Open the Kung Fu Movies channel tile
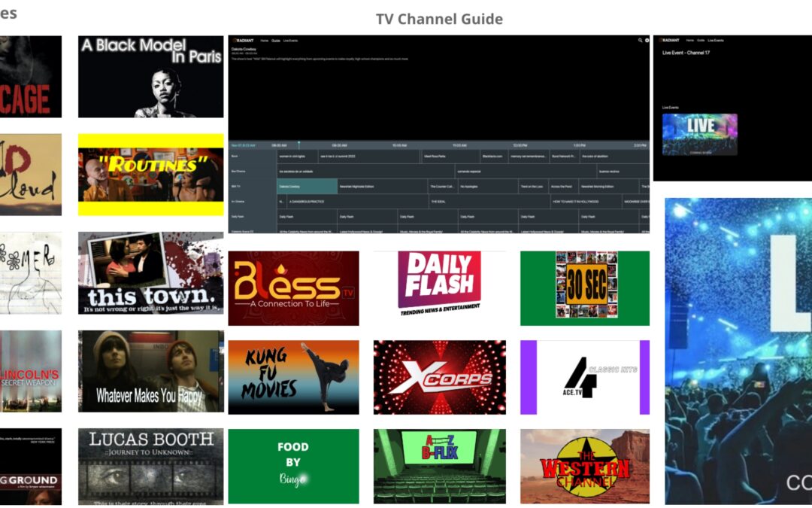Image resolution: width=812 pixels, height=508 pixels. [x=294, y=377]
